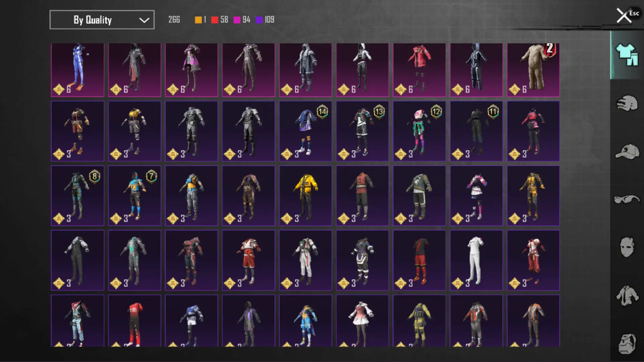This screenshot has width=644, height=362.
Task: Open the backpack category icon at bottom
Action: tap(627, 344)
